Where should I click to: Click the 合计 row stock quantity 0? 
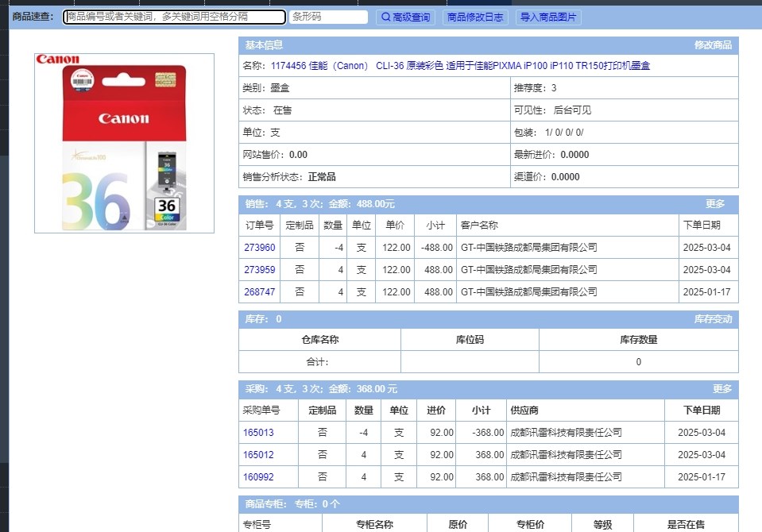(x=639, y=362)
